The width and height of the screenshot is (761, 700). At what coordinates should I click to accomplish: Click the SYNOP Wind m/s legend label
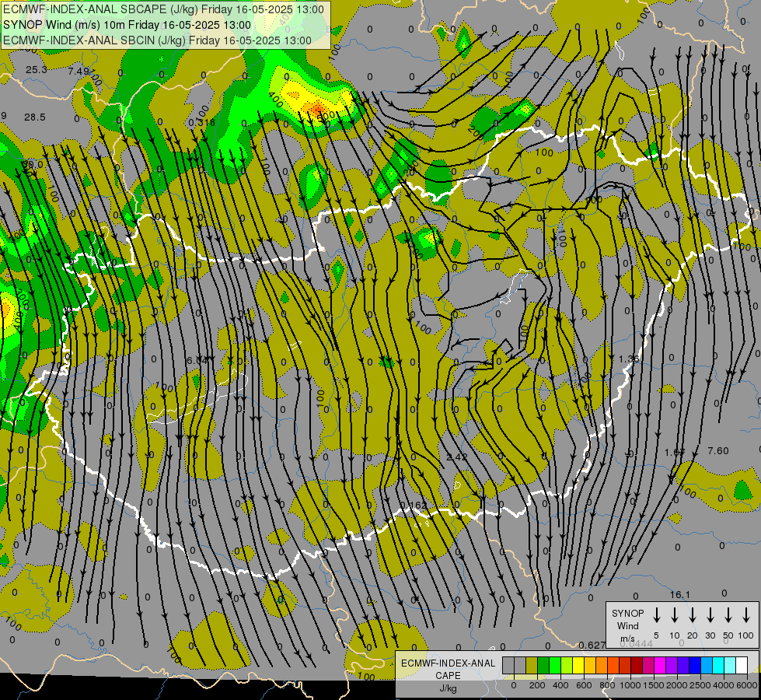[x=627, y=625]
